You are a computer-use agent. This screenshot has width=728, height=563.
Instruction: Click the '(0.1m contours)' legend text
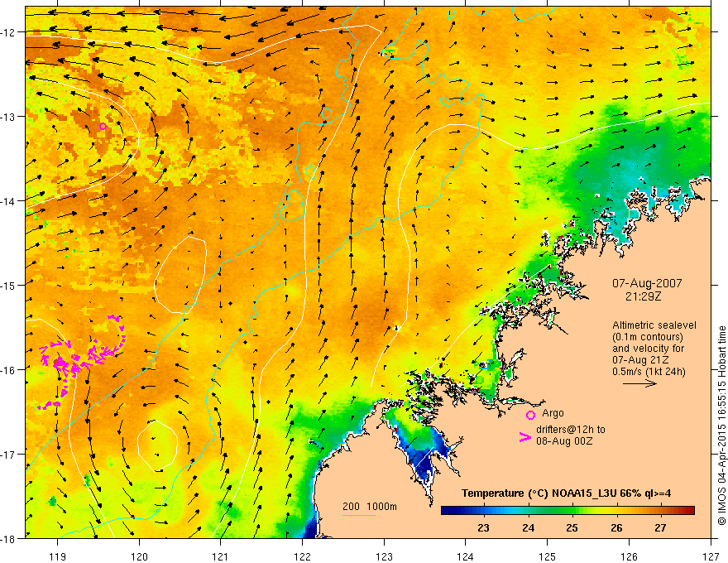coord(647,337)
